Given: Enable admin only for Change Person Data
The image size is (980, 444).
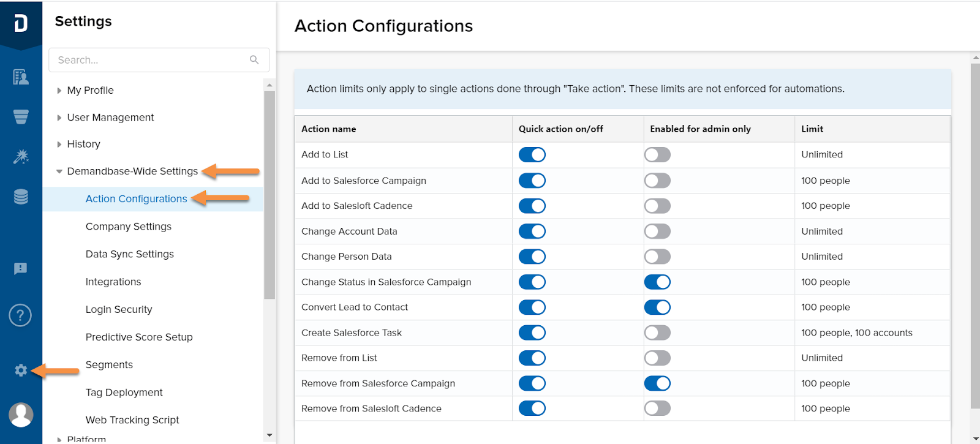Looking at the screenshot, I should click(657, 257).
